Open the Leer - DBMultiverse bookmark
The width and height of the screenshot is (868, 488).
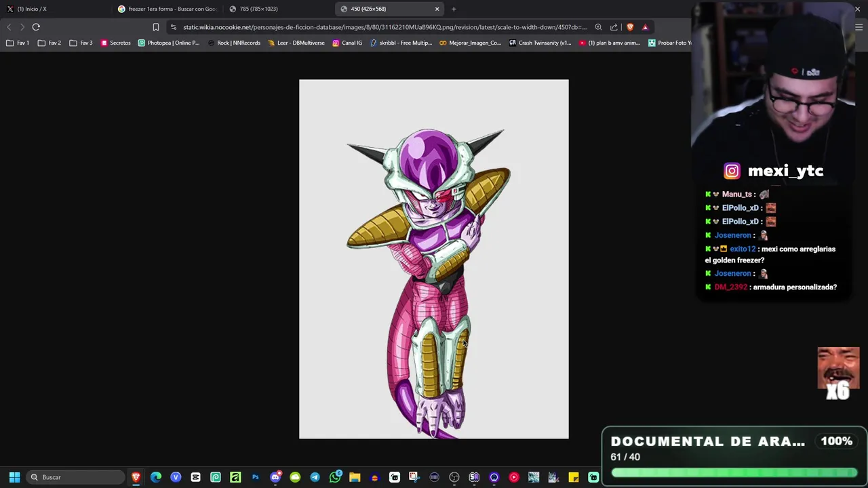(296, 43)
